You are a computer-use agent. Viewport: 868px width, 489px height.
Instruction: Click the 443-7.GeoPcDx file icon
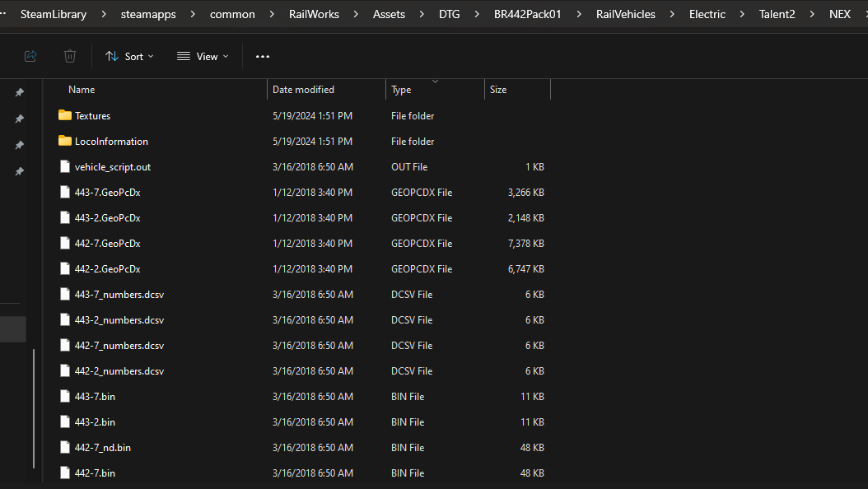point(65,193)
